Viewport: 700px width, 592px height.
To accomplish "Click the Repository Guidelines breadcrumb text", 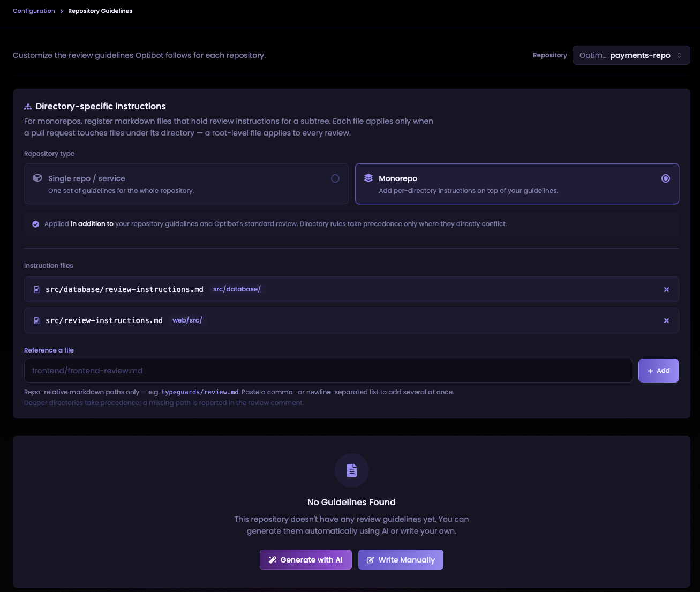I will click(x=100, y=11).
